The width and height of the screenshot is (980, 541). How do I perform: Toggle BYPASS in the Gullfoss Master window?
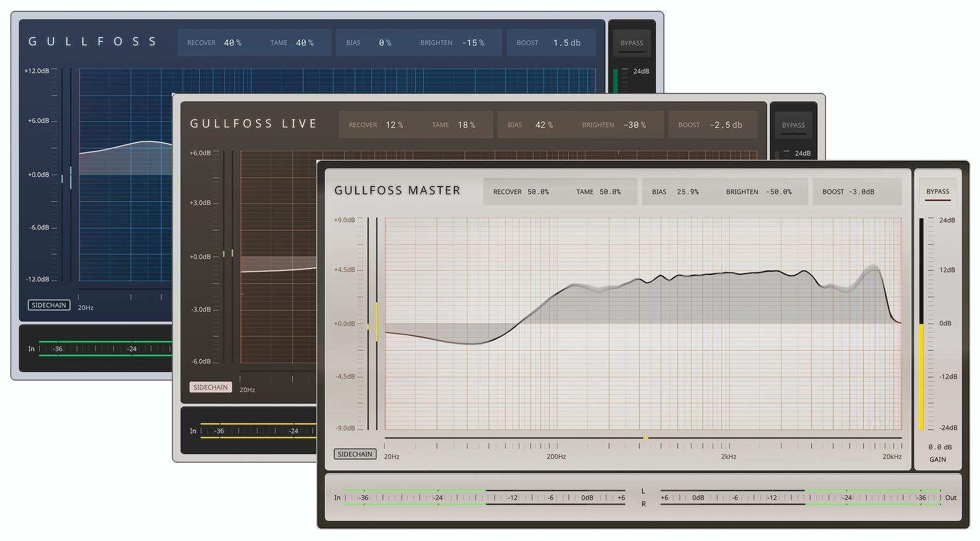[x=937, y=191]
